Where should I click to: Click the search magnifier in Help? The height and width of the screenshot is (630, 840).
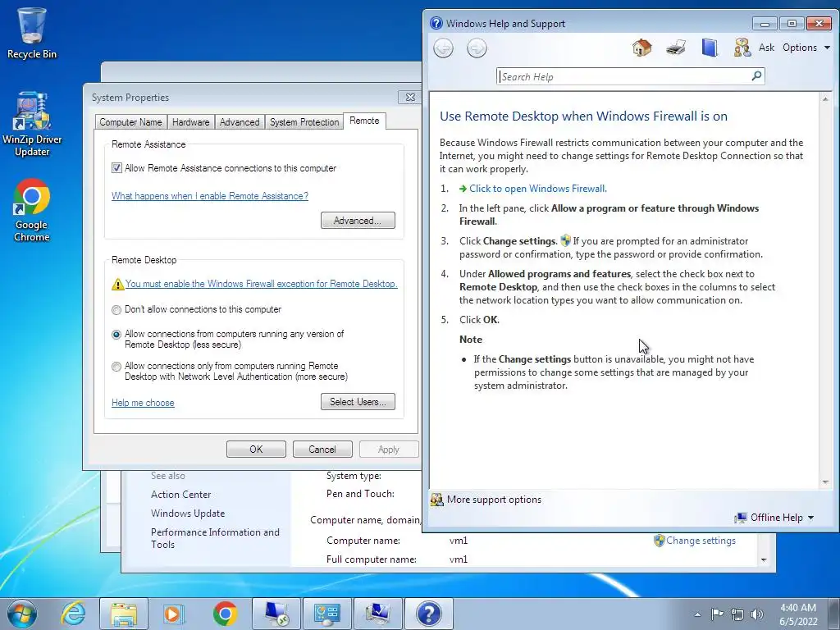[756, 76]
